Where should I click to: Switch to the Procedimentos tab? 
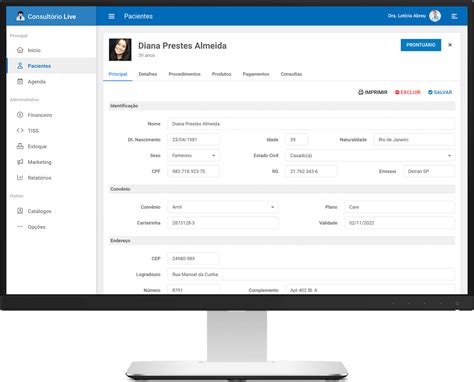(x=184, y=74)
